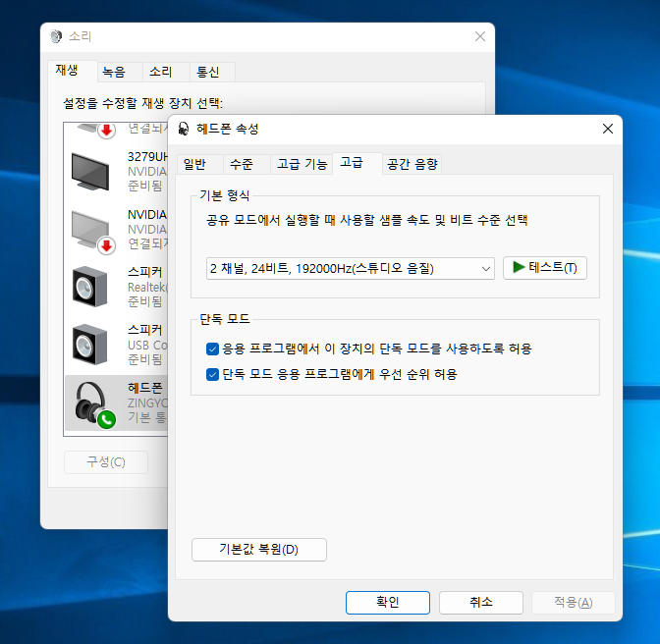Click the 적용(A) button
Viewport: 660px width, 644px height.
pyautogui.click(x=574, y=603)
